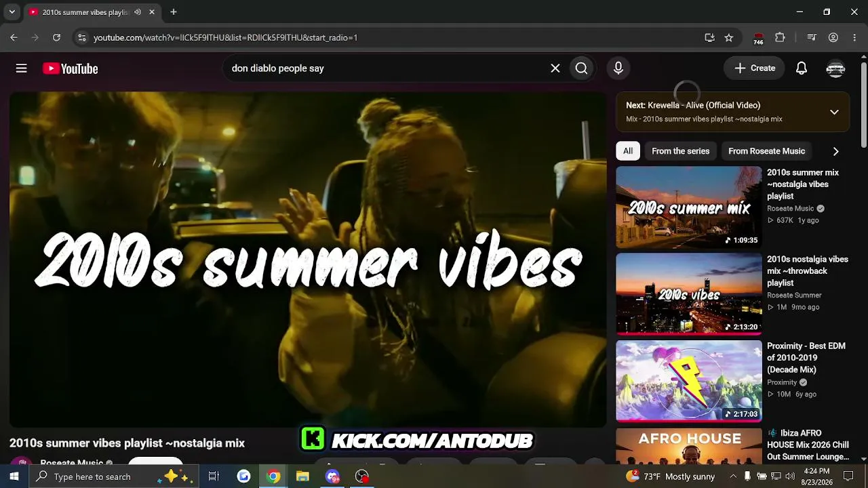Clear the search query with the X

555,68
